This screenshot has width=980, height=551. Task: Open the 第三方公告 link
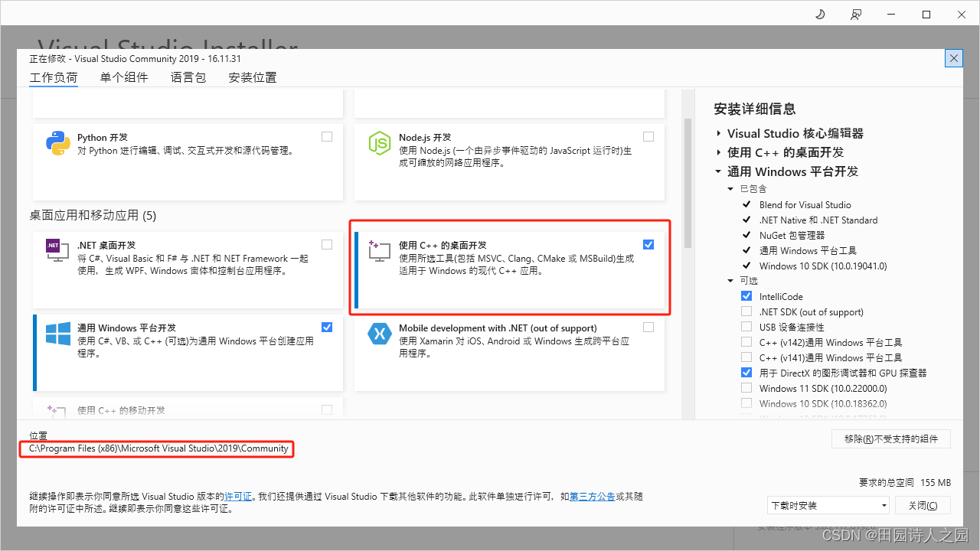593,497
